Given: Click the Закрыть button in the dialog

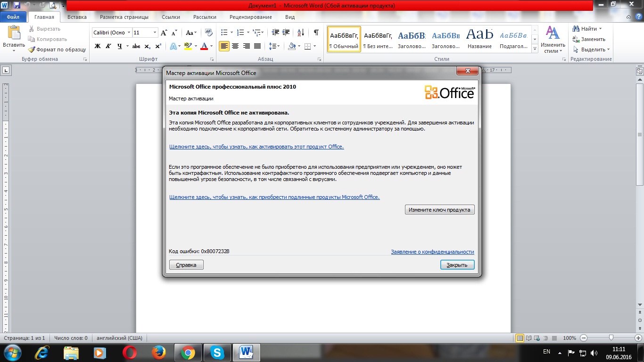Looking at the screenshot, I should click(457, 265).
